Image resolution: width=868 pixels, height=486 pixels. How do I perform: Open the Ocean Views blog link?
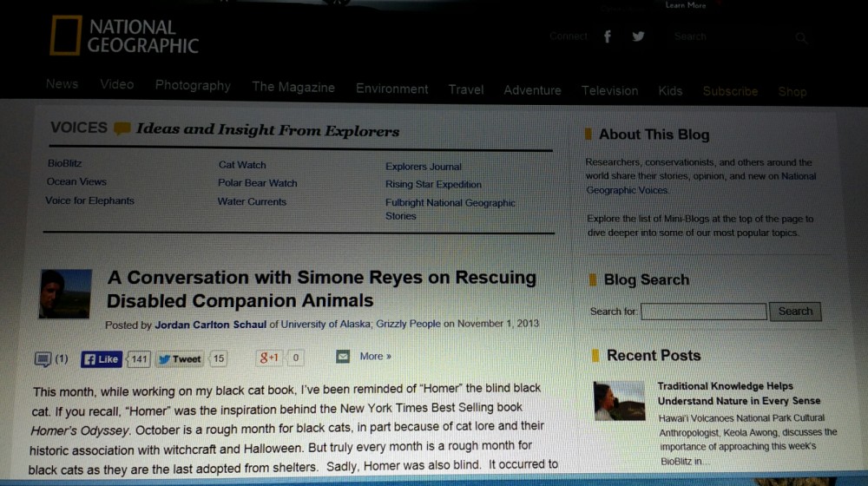point(76,181)
